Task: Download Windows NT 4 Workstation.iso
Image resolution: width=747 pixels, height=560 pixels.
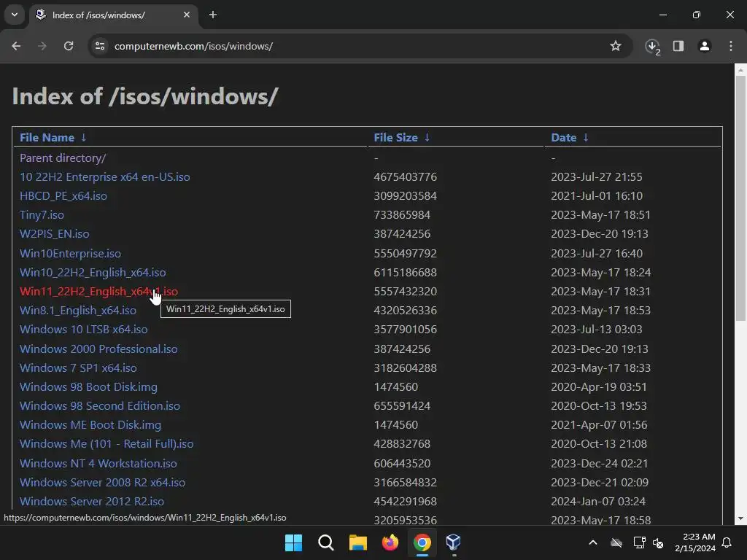Action: coord(98,463)
